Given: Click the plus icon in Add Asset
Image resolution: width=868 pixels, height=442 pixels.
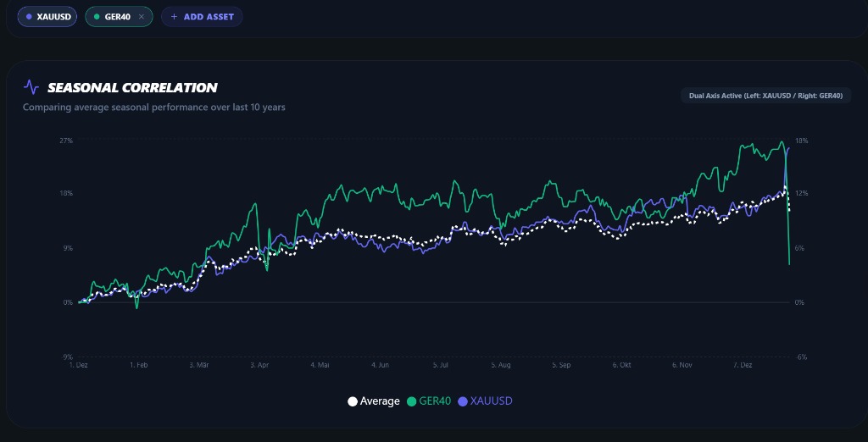Looking at the screenshot, I should point(174,17).
